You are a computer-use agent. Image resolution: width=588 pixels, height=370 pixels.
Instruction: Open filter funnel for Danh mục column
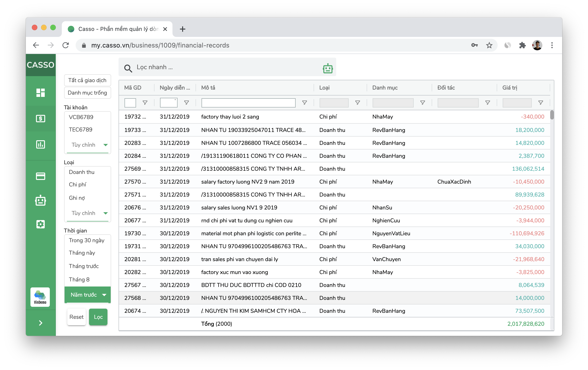pos(422,103)
